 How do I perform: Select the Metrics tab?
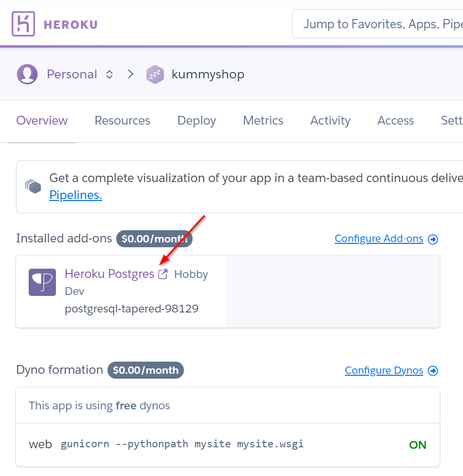[263, 121]
